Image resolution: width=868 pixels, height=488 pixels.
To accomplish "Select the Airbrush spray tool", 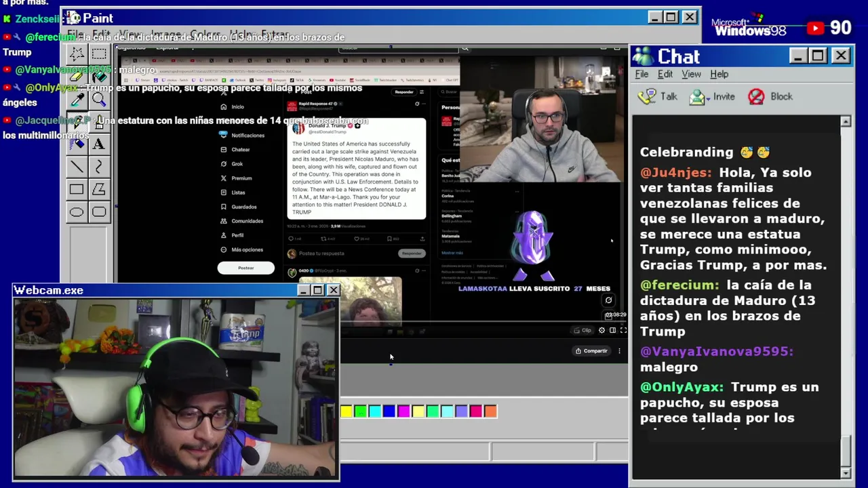I will click(x=77, y=144).
